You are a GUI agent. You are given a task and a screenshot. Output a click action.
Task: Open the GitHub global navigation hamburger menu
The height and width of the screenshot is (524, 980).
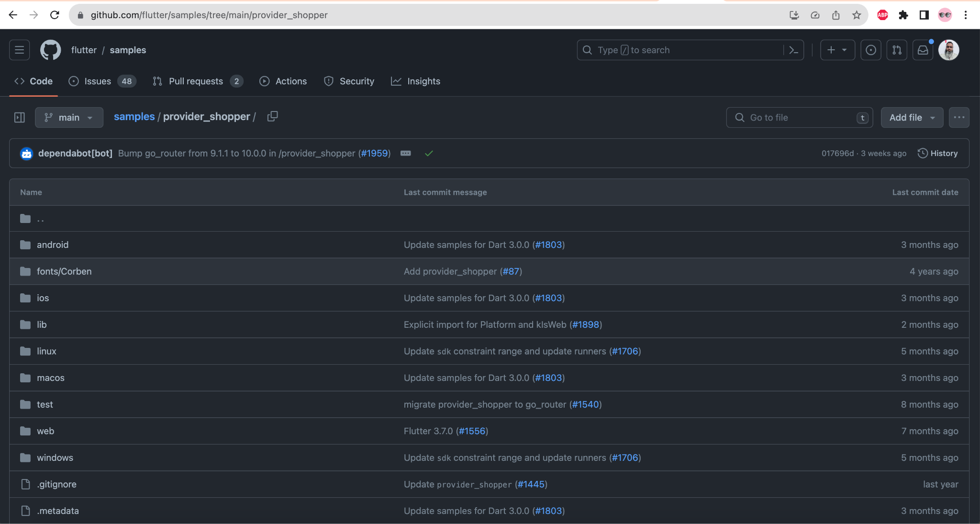(20, 50)
